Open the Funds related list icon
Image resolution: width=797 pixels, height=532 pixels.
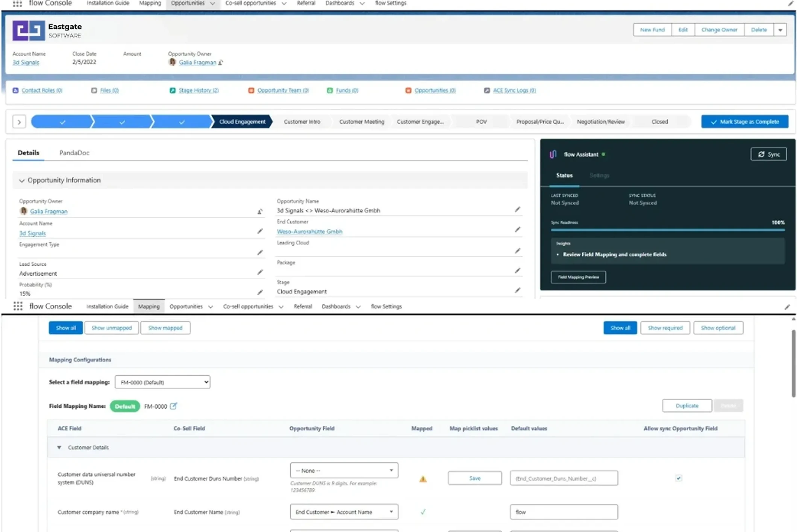[x=330, y=91]
